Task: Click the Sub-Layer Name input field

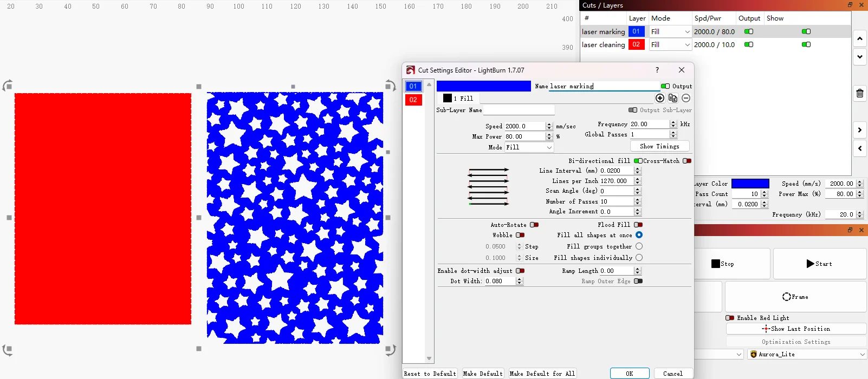Action: pos(519,110)
